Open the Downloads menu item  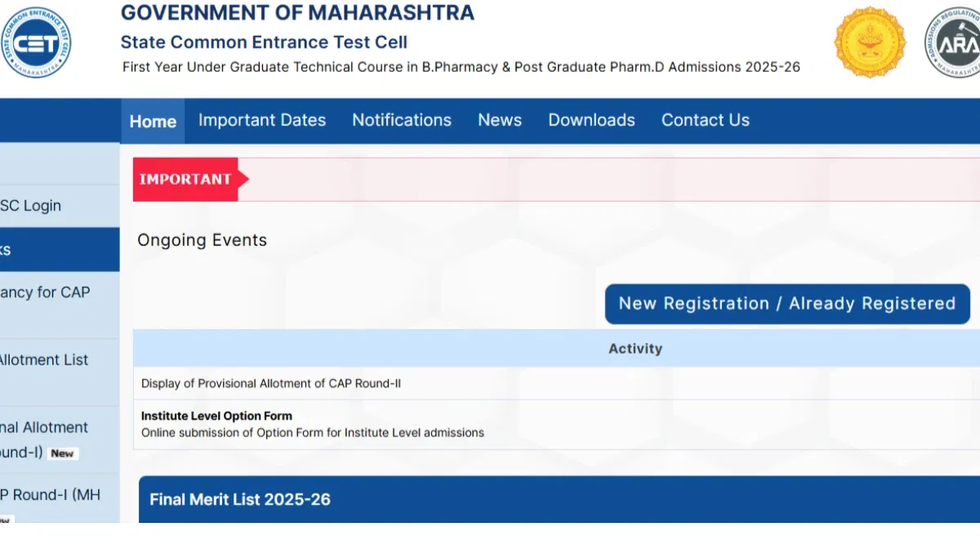pos(591,120)
